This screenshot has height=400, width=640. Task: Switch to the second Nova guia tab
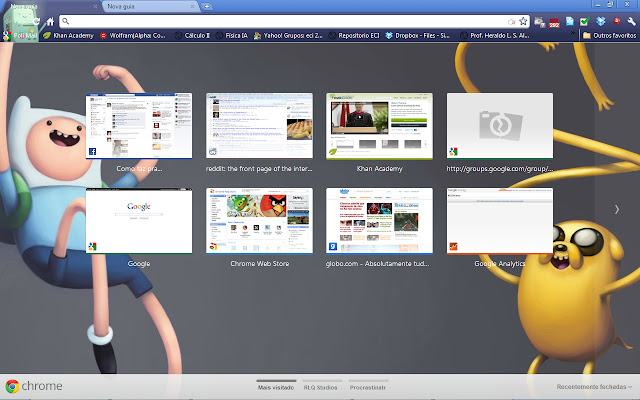click(x=151, y=7)
